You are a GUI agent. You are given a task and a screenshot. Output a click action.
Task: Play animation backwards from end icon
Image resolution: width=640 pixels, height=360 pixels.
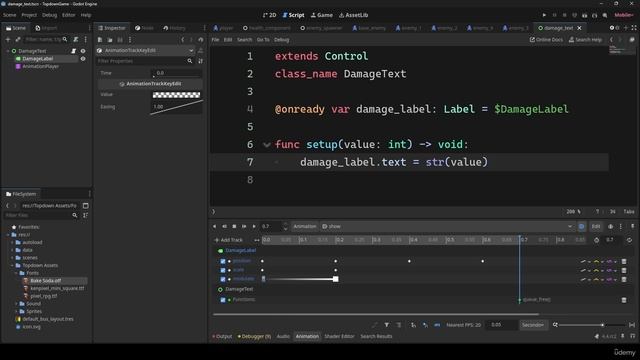pyautogui.click(x=224, y=226)
